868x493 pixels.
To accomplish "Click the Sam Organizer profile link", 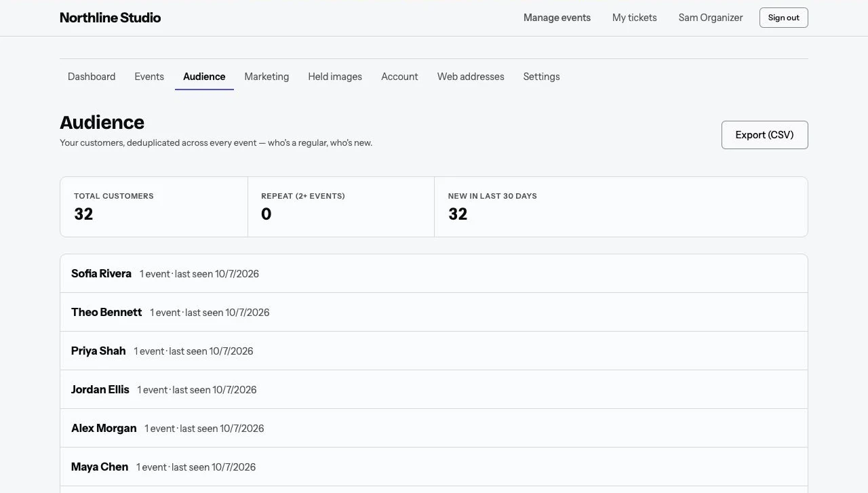I will click(711, 18).
